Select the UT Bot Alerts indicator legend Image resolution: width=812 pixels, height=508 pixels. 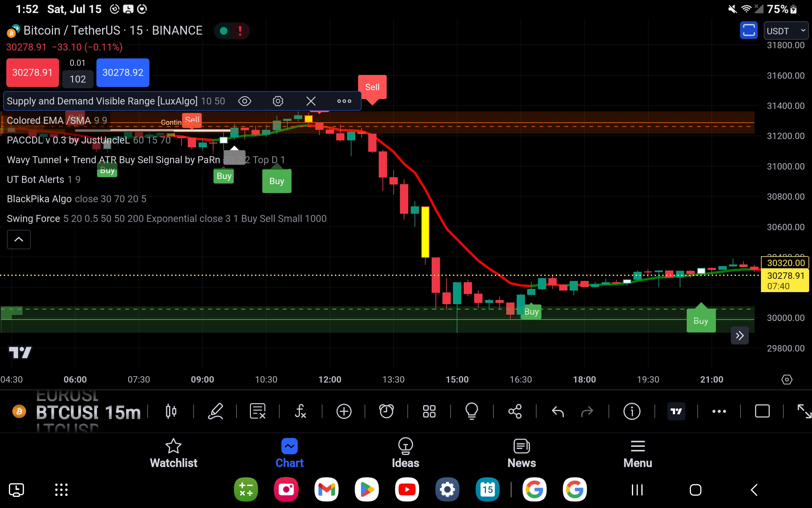coord(43,179)
